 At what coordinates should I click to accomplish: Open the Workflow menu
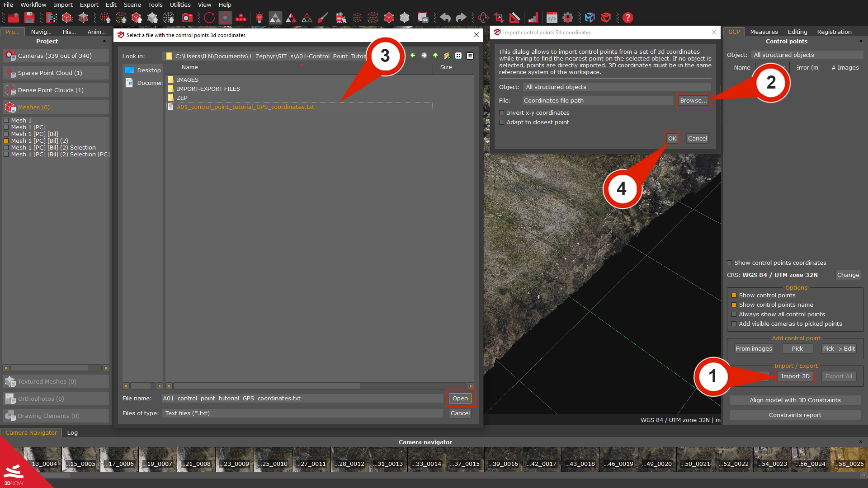33,5
